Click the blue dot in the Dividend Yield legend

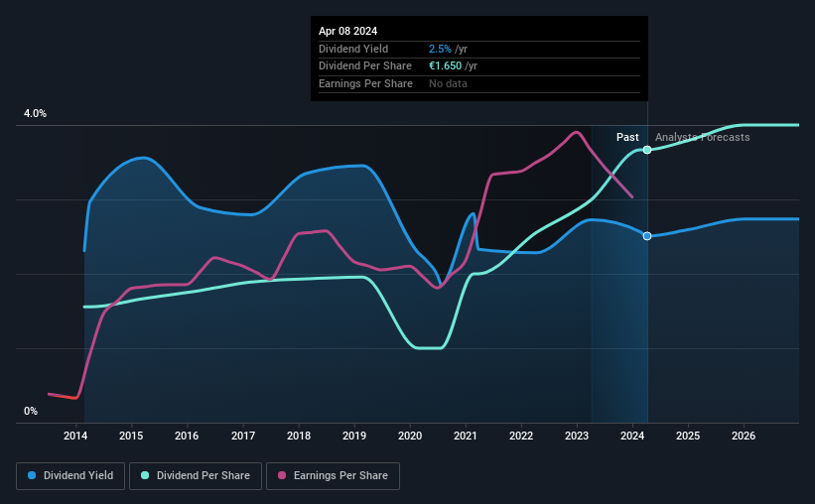pyautogui.click(x=32, y=475)
